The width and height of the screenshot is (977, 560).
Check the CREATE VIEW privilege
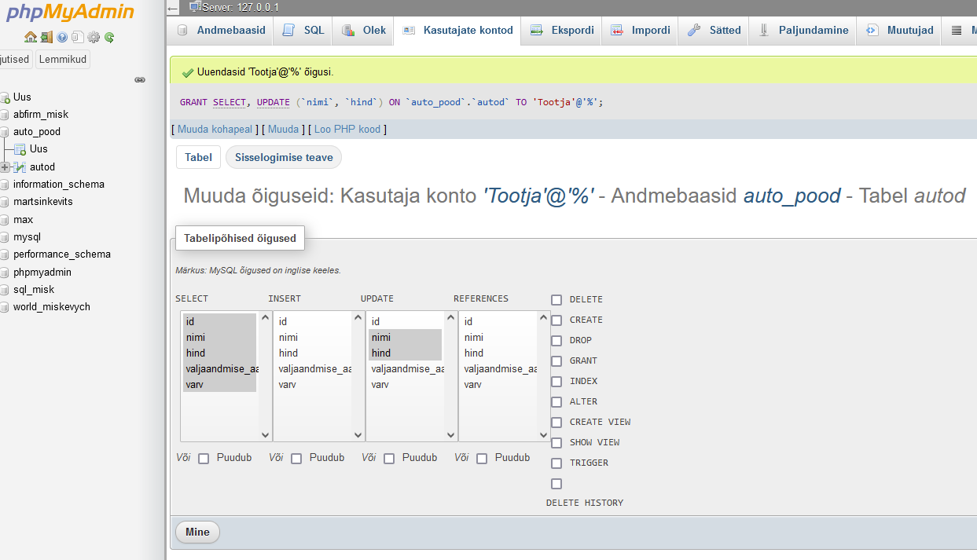click(x=556, y=423)
